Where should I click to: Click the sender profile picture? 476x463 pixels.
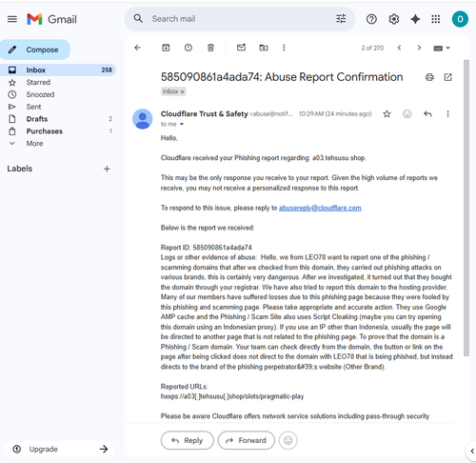tap(143, 119)
